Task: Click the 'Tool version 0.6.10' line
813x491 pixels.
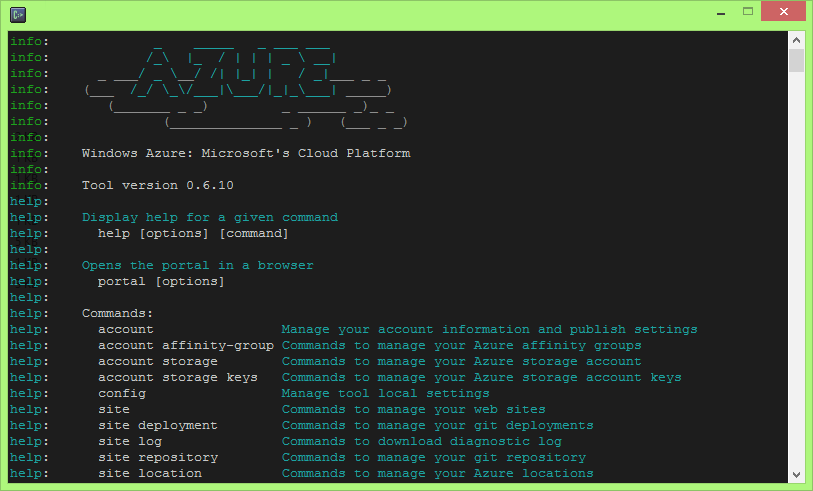Action: [158, 185]
